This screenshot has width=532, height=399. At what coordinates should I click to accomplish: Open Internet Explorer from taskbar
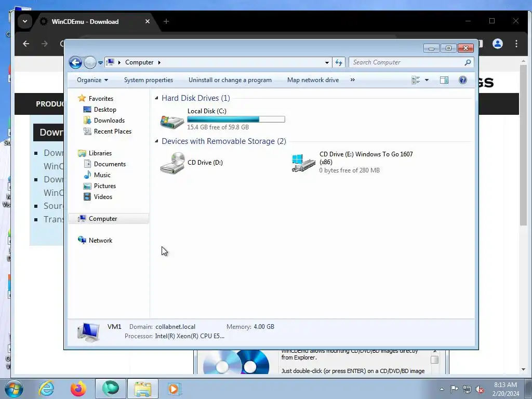point(46,389)
